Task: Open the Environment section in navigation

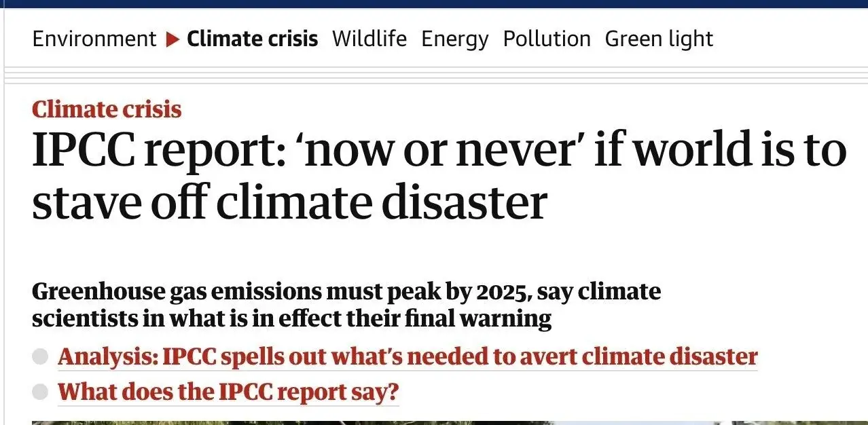Action: pos(94,39)
